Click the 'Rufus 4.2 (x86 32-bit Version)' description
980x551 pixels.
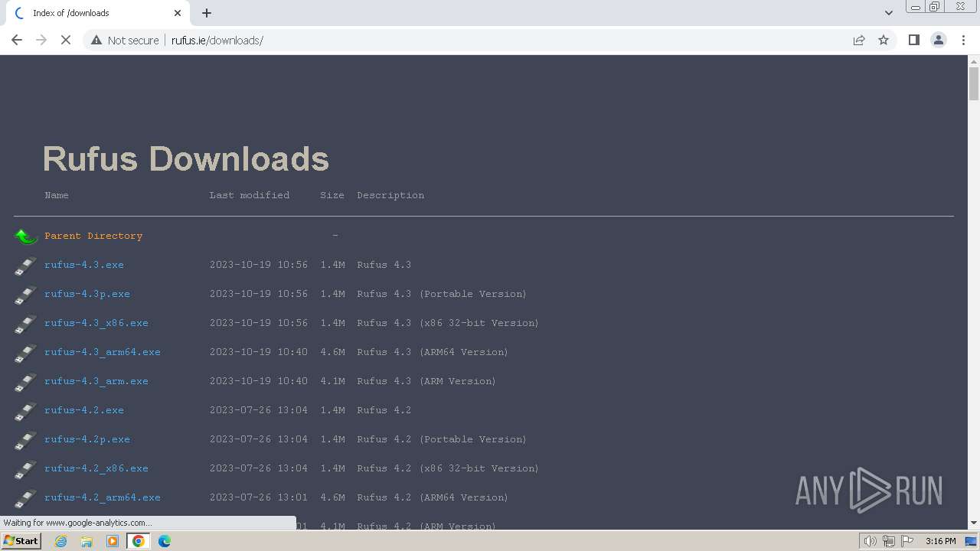(448, 468)
